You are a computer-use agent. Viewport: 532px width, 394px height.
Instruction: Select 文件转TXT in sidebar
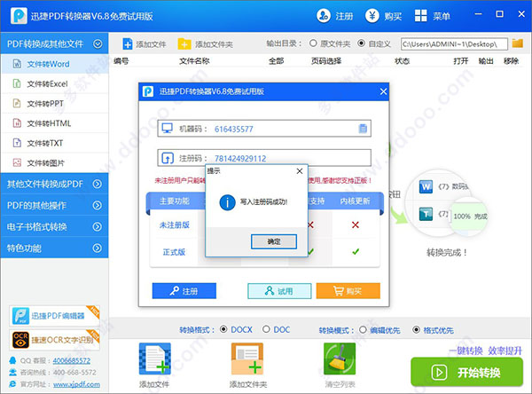pos(55,143)
